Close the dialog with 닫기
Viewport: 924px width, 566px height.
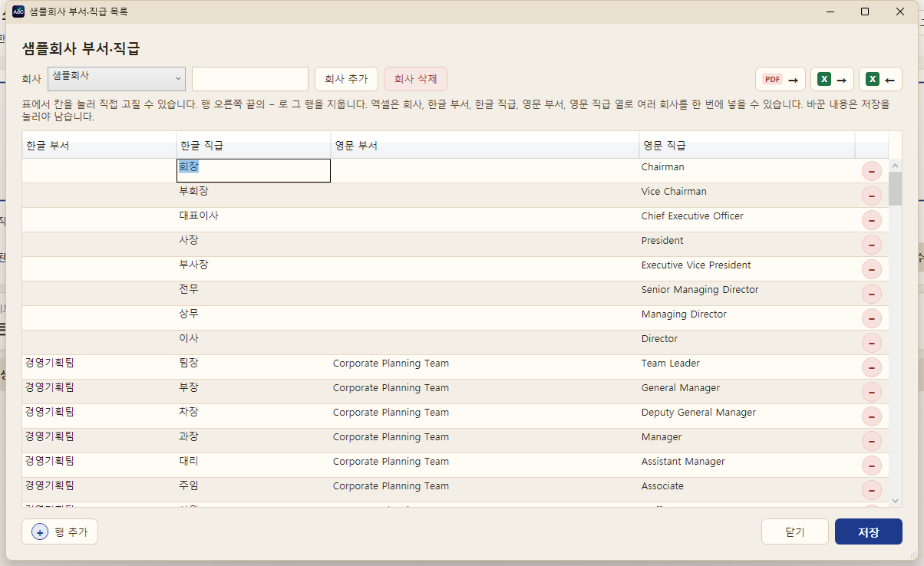pyautogui.click(x=795, y=531)
